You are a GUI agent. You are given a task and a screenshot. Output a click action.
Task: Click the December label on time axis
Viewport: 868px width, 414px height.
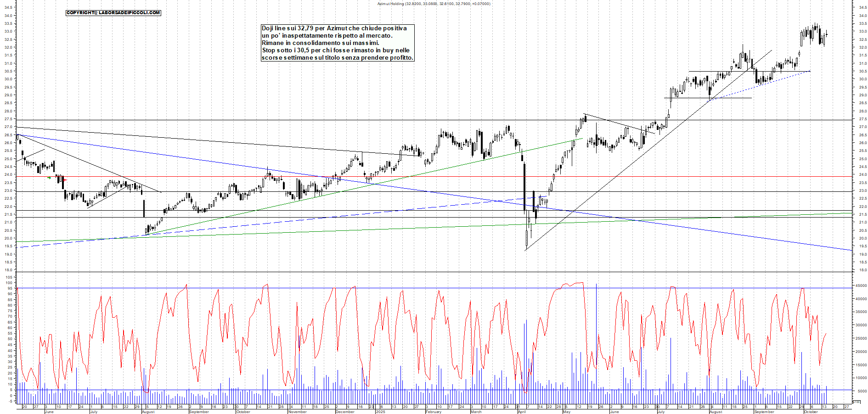pyautogui.click(x=345, y=412)
